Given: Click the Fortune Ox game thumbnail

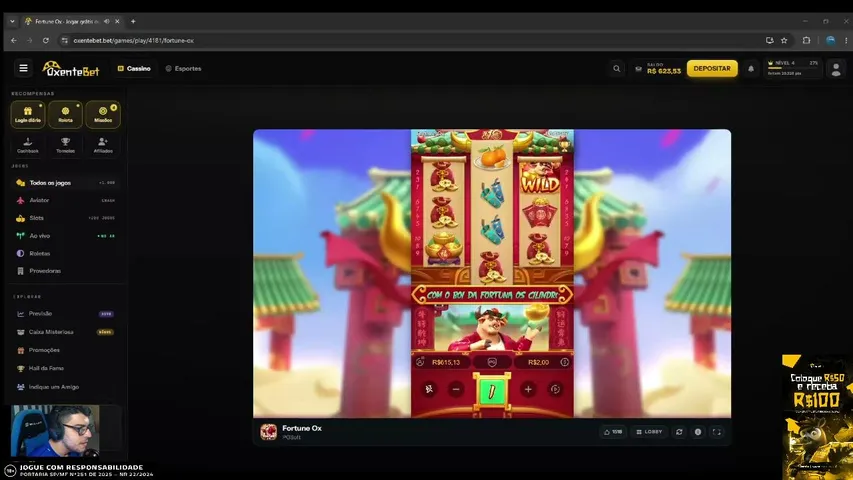Looking at the screenshot, I should [x=268, y=432].
